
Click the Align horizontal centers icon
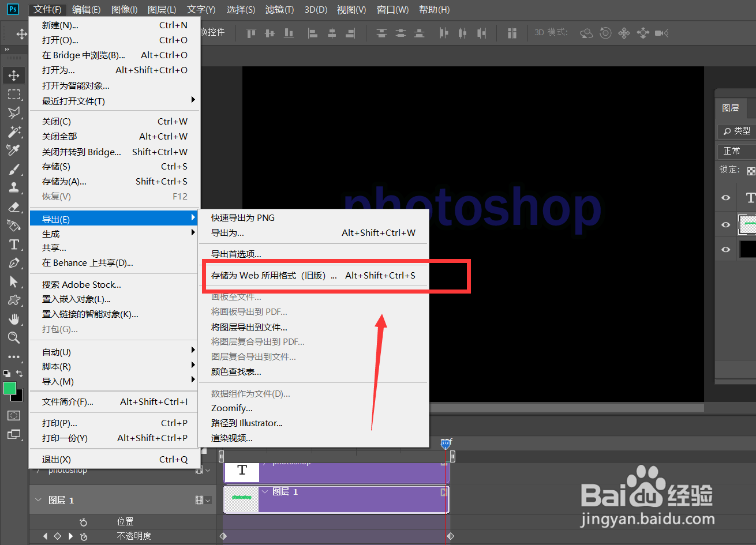[x=332, y=33]
